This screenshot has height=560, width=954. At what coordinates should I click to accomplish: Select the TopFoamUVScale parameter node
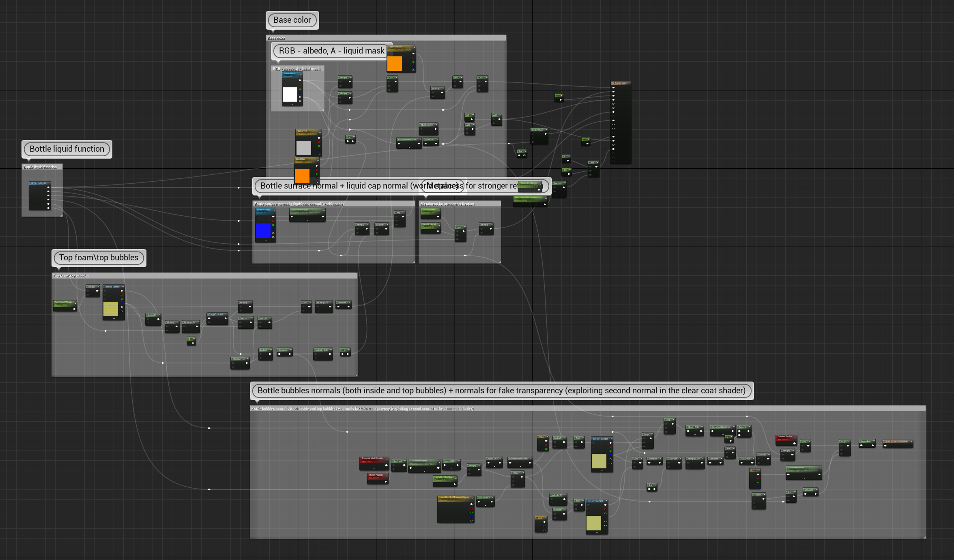click(64, 303)
